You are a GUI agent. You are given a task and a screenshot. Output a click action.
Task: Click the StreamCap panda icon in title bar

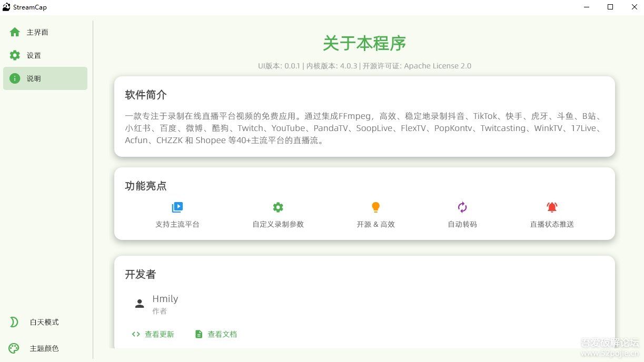pos(7,7)
